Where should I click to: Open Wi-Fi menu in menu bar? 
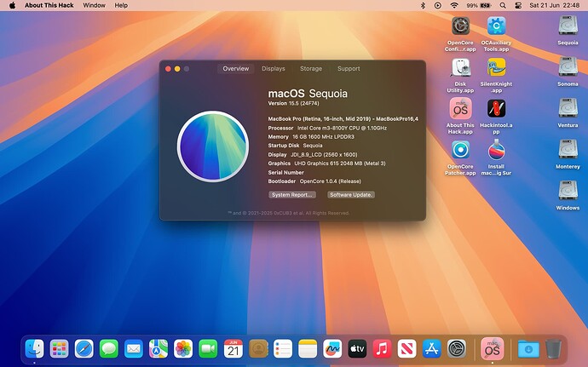click(454, 5)
